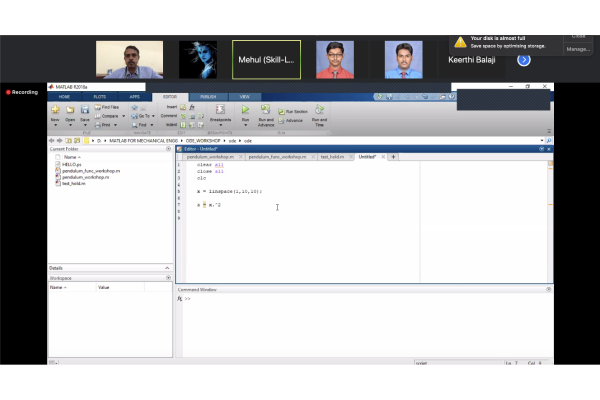Click the Advance button
Image resolution: width=600 pixels, height=400 pixels.
click(x=291, y=121)
